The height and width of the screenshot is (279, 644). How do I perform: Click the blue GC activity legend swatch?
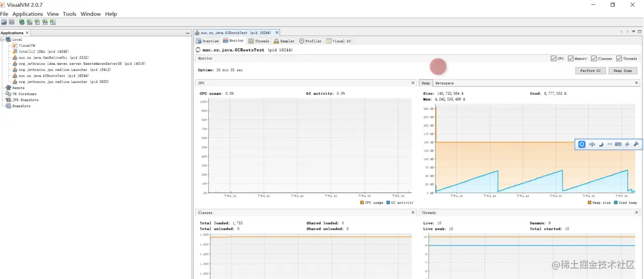point(388,203)
